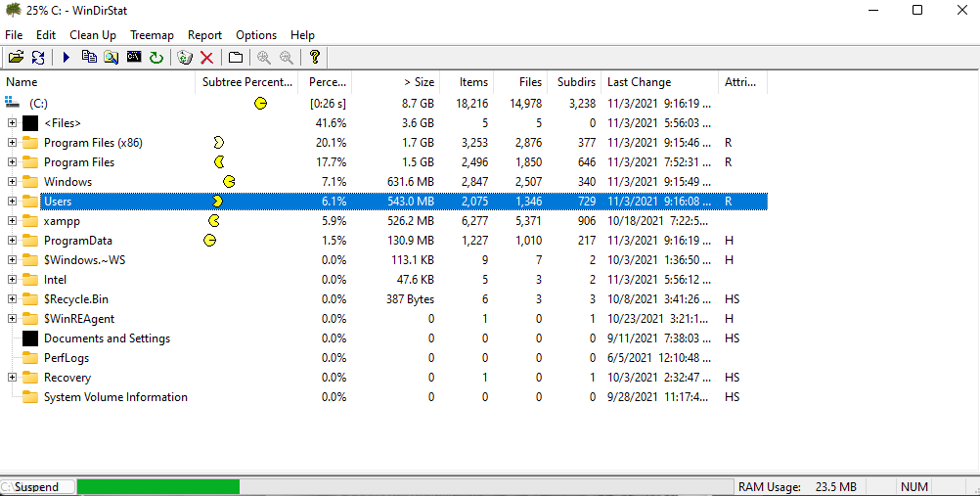This screenshot has height=496, width=980.
Task: Click the (C:) drive icon
Action: point(13,102)
